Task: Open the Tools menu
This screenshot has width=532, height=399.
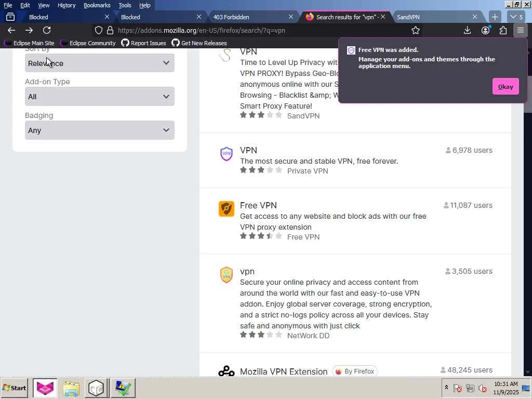Action: [125, 5]
